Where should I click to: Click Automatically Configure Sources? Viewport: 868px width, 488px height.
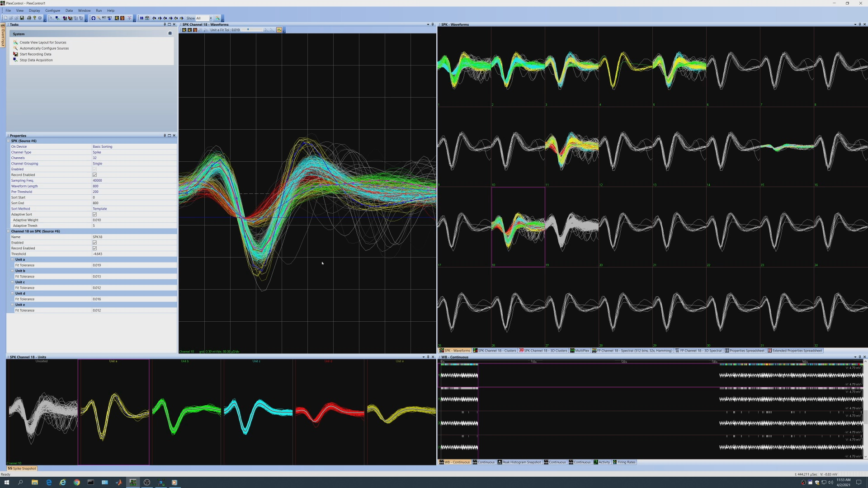(x=44, y=48)
